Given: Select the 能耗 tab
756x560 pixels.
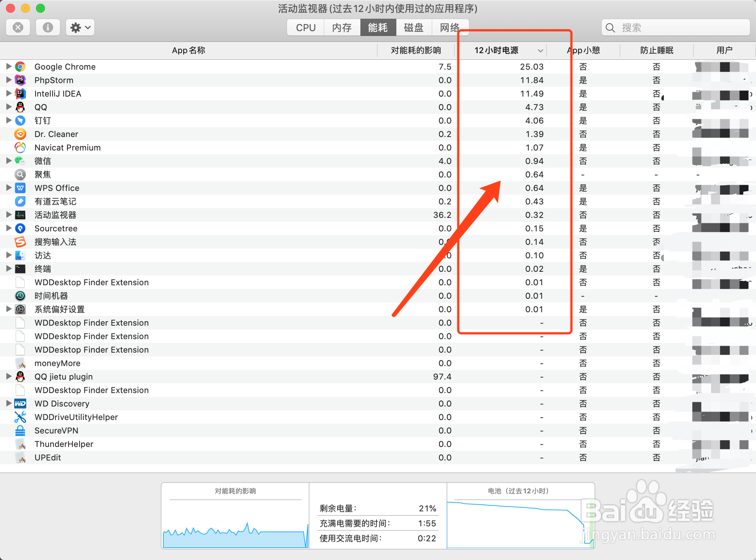Looking at the screenshot, I should pyautogui.click(x=378, y=27).
